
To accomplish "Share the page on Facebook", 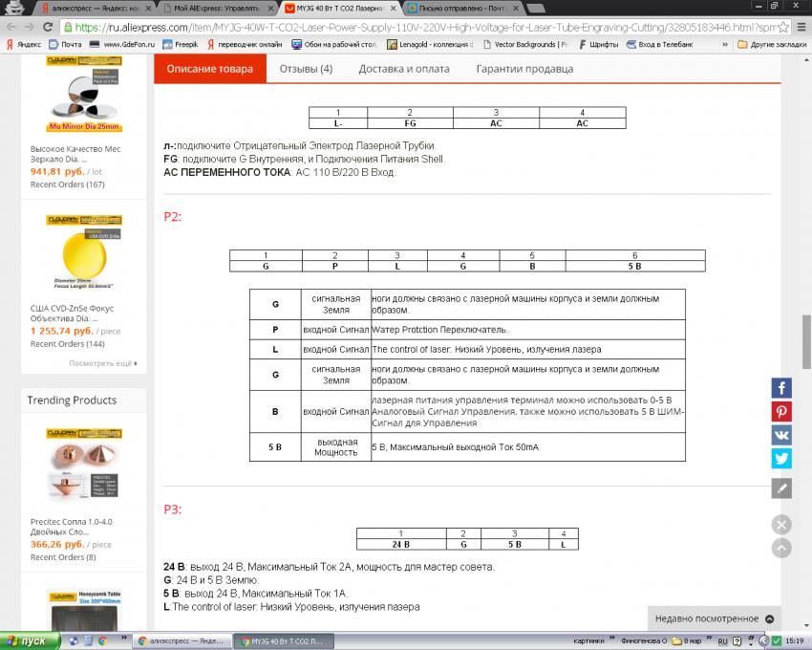I will [x=781, y=388].
